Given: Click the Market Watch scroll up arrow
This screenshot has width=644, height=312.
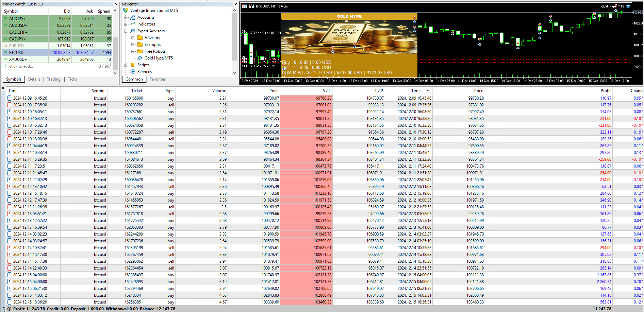Looking at the screenshot, I should (x=115, y=11).
